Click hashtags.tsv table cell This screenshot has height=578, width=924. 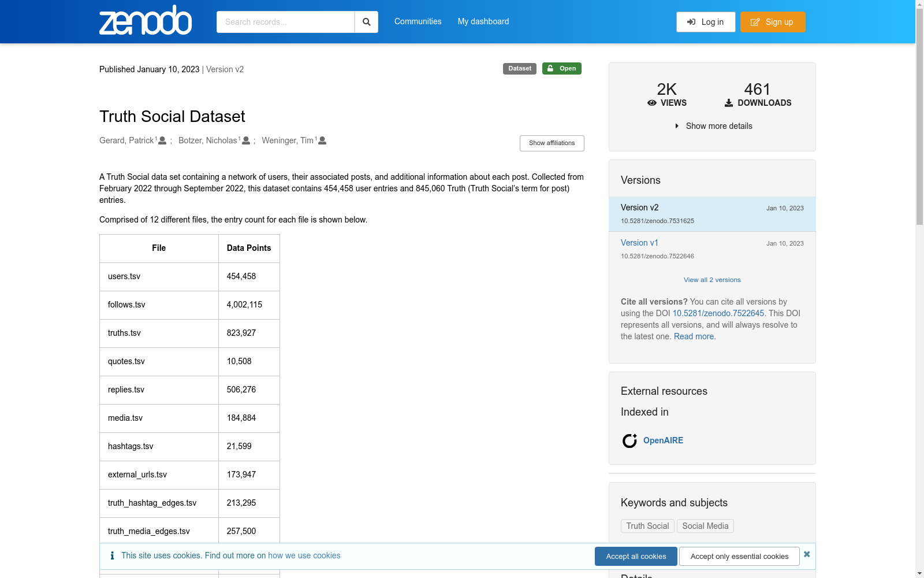pyautogui.click(x=159, y=446)
